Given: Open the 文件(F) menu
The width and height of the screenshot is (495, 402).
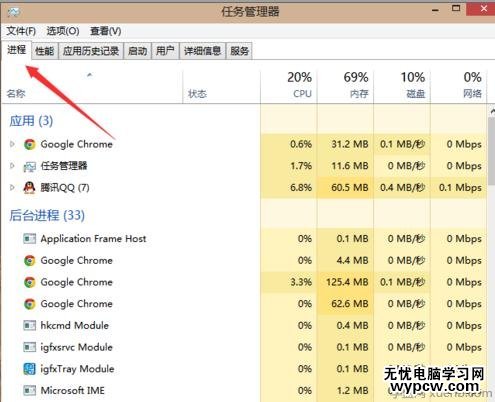Looking at the screenshot, I should (21, 31).
